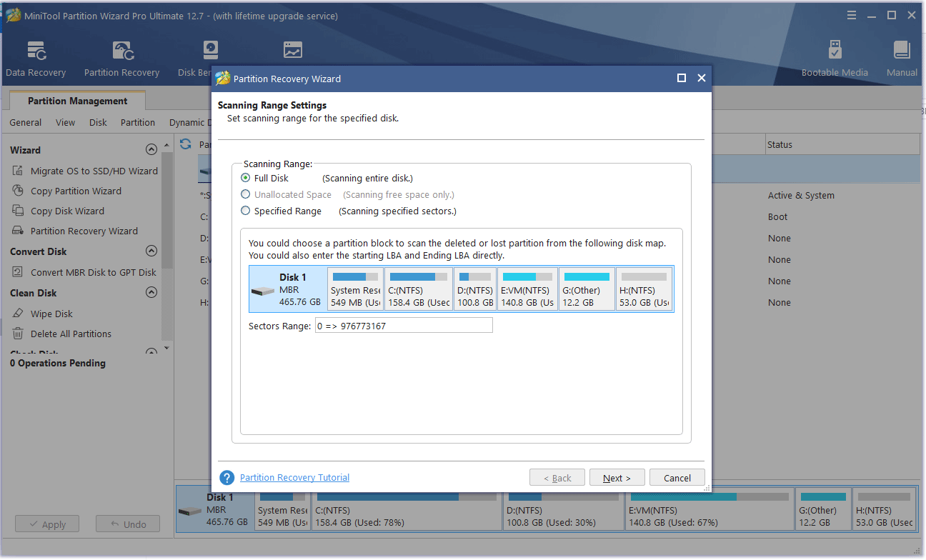Open the Partition Recovery Tutorial link

click(x=294, y=477)
